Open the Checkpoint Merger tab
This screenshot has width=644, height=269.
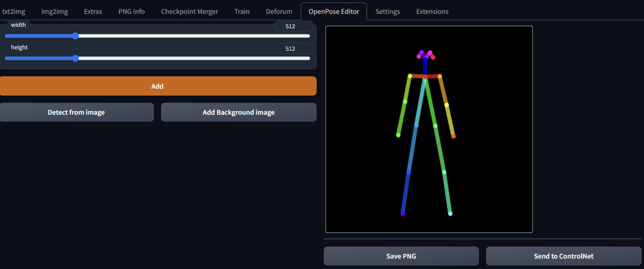click(190, 12)
